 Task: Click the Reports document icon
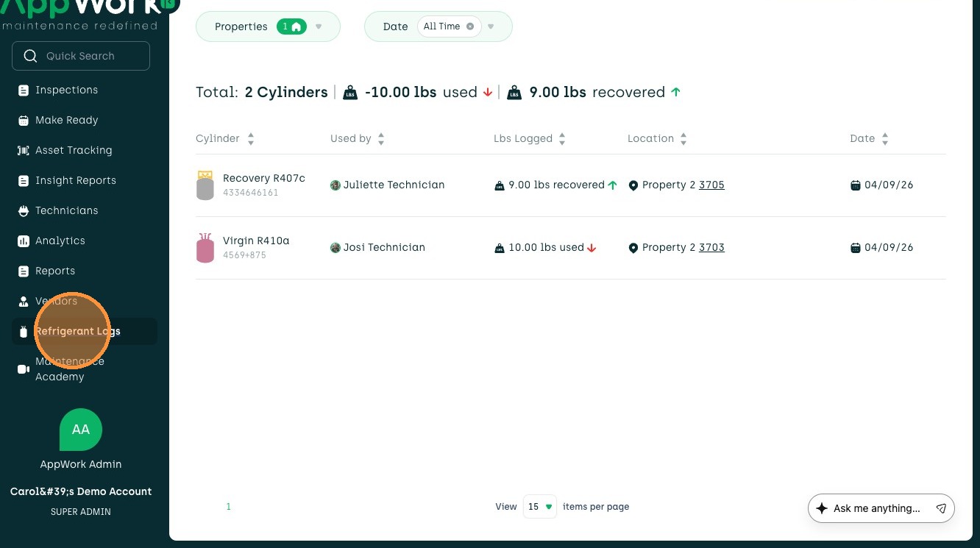(23, 271)
